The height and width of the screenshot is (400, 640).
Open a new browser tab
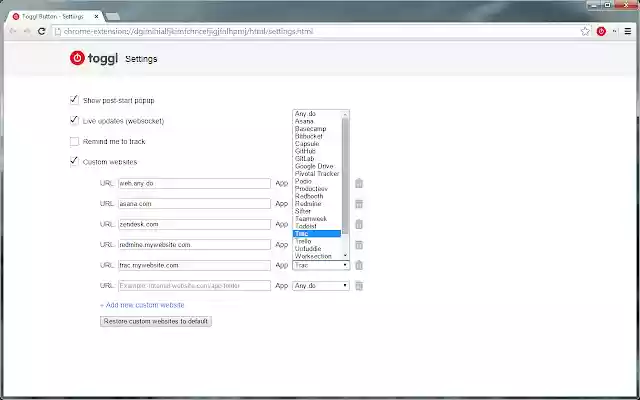click(x=112, y=17)
